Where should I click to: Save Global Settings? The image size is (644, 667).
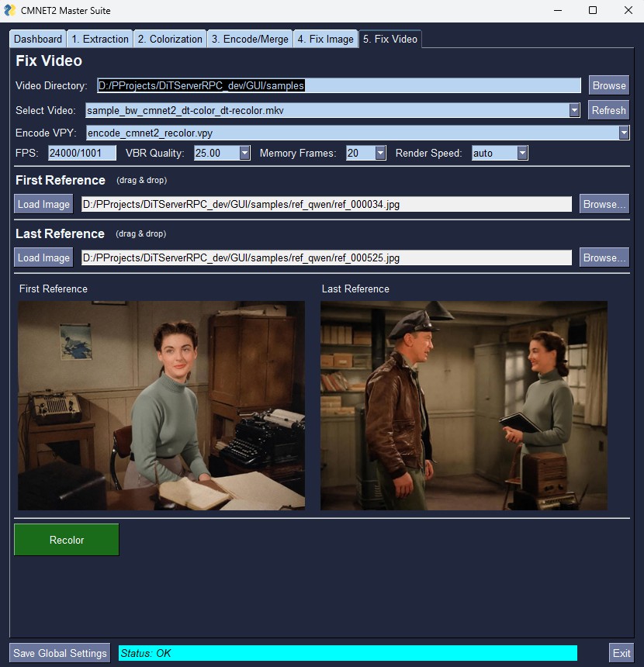point(60,653)
